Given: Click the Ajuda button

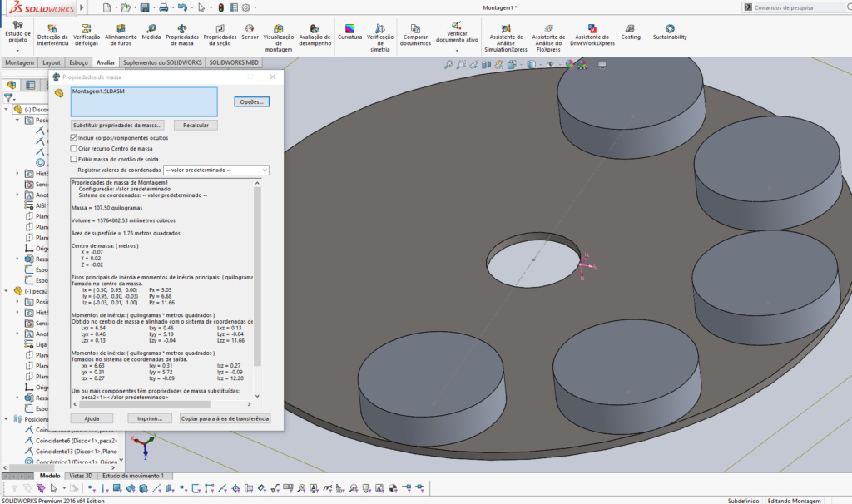Looking at the screenshot, I should (x=92, y=418).
